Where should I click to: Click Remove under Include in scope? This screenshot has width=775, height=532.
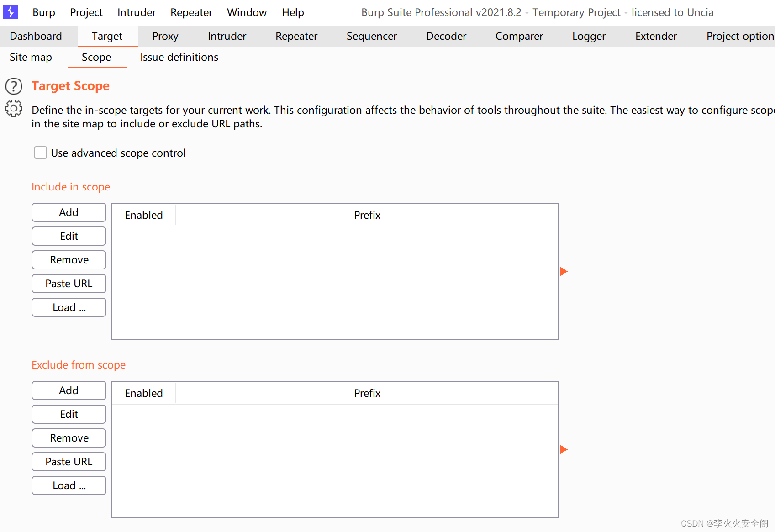coord(69,260)
